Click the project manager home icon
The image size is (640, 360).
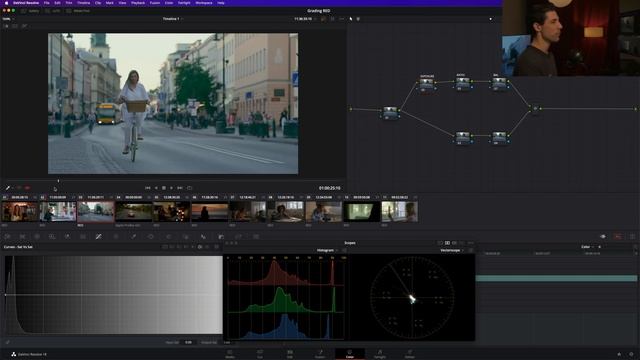(619, 354)
